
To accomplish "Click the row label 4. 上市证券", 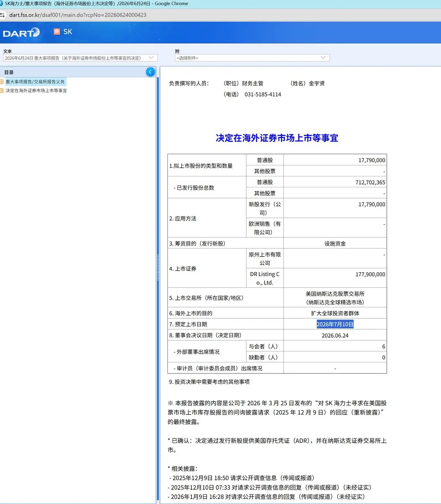I will click(183, 268).
